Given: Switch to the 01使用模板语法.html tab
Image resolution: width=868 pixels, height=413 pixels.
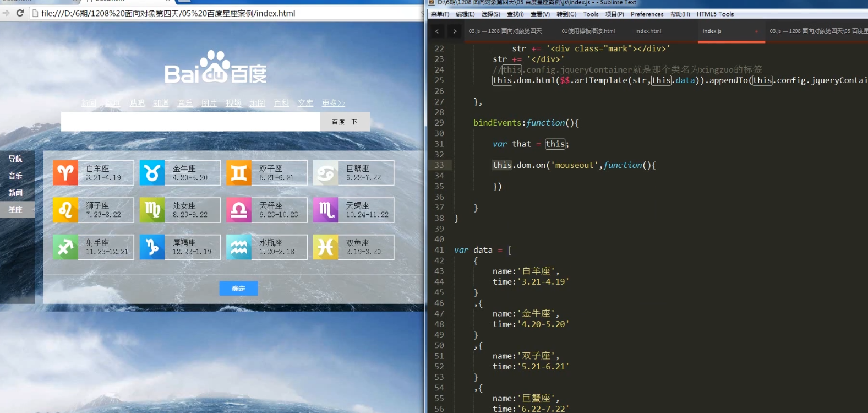Looking at the screenshot, I should click(x=588, y=31).
